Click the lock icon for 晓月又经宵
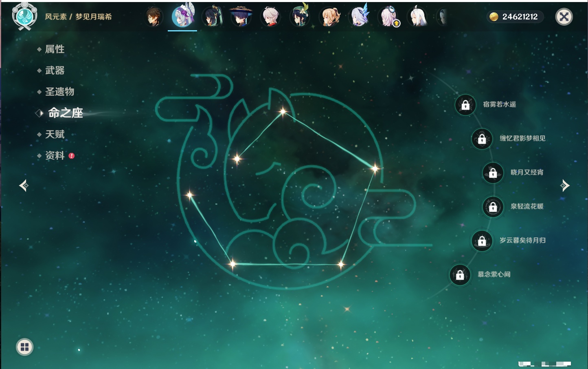The width and height of the screenshot is (588, 369). pos(493,173)
